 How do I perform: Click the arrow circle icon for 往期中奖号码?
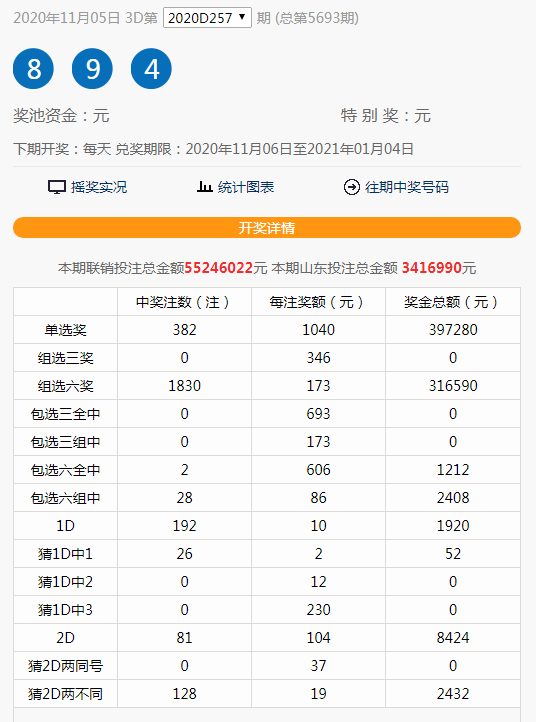352,187
